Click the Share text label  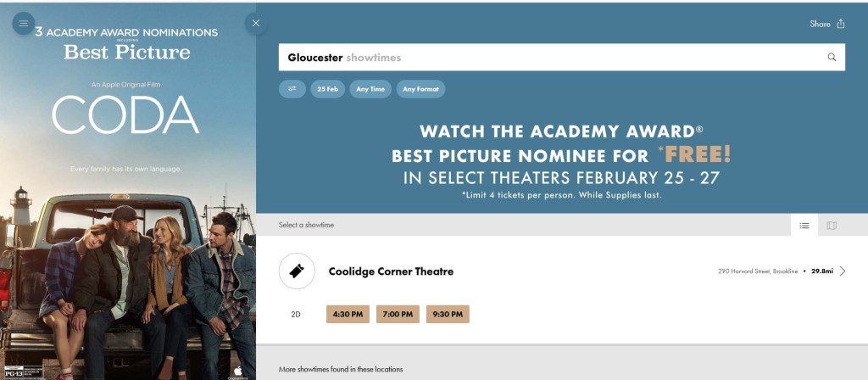(x=820, y=24)
